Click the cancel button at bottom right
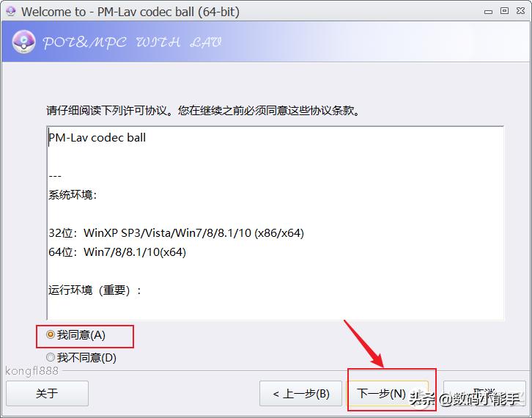Viewport: 532px width, 418px height. pos(484,394)
